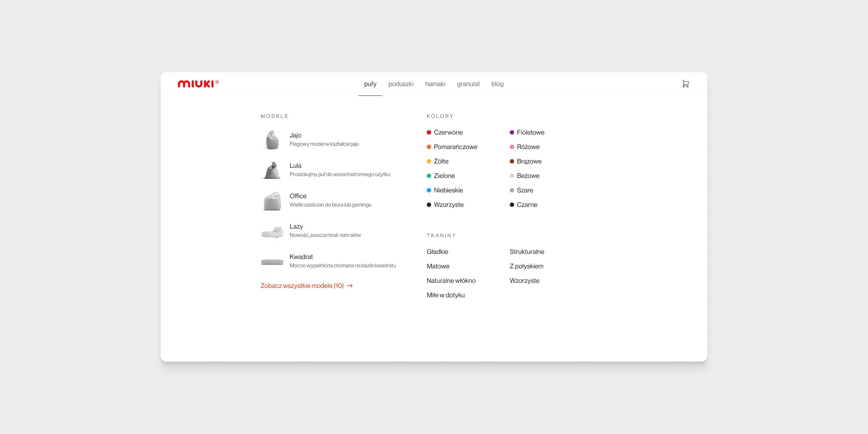
Task: Click the MIUKI logo
Action: (x=198, y=84)
